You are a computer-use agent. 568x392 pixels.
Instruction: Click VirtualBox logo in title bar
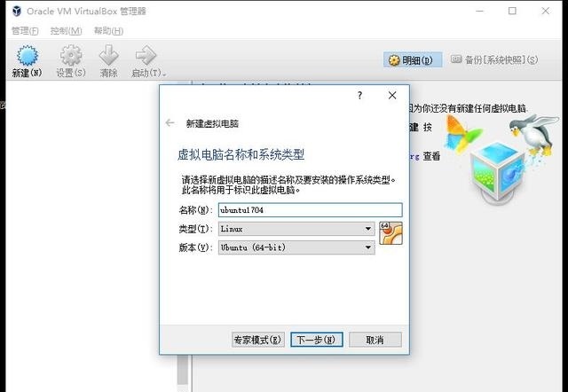[16, 12]
